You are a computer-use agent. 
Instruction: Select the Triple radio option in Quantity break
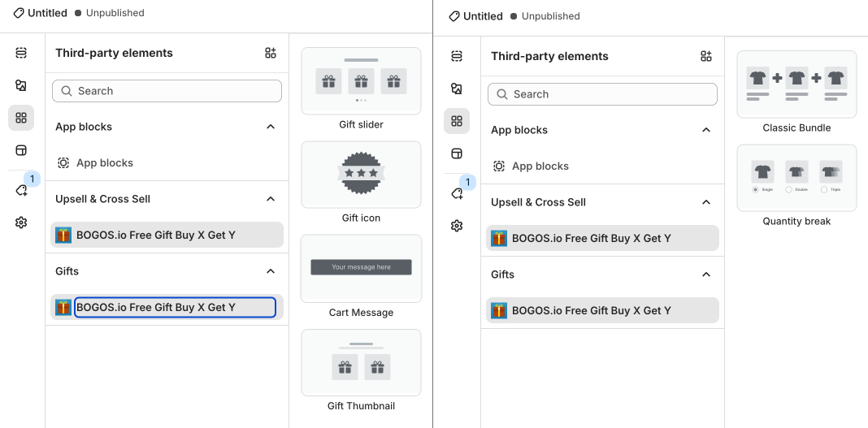tap(824, 190)
